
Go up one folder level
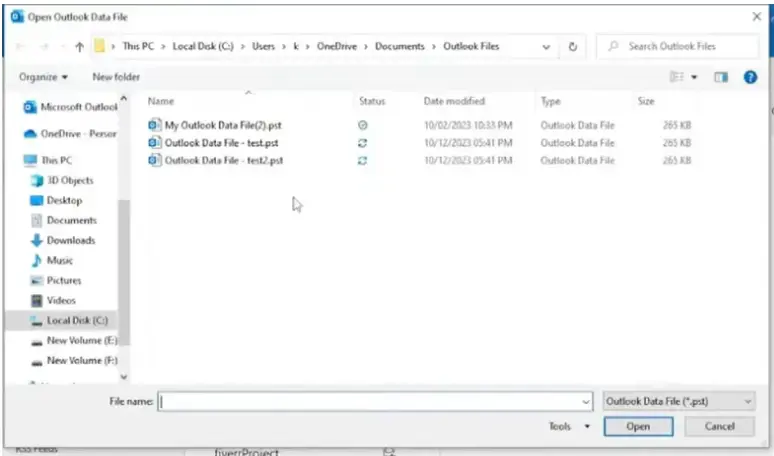pyautogui.click(x=79, y=47)
